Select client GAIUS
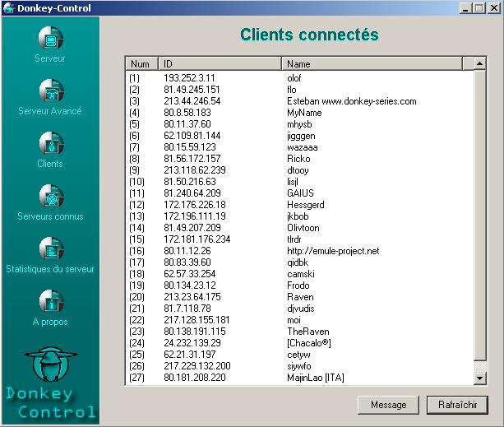The height and width of the screenshot is (427, 504). coord(299,193)
